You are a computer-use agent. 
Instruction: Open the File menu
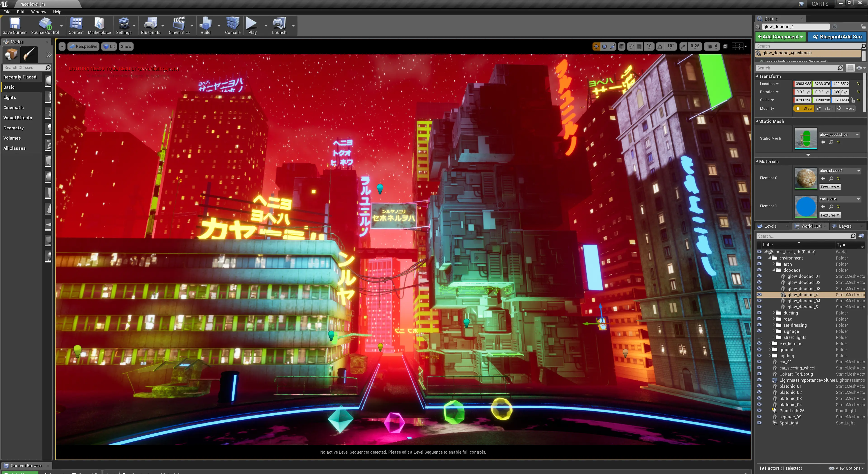tap(7, 12)
